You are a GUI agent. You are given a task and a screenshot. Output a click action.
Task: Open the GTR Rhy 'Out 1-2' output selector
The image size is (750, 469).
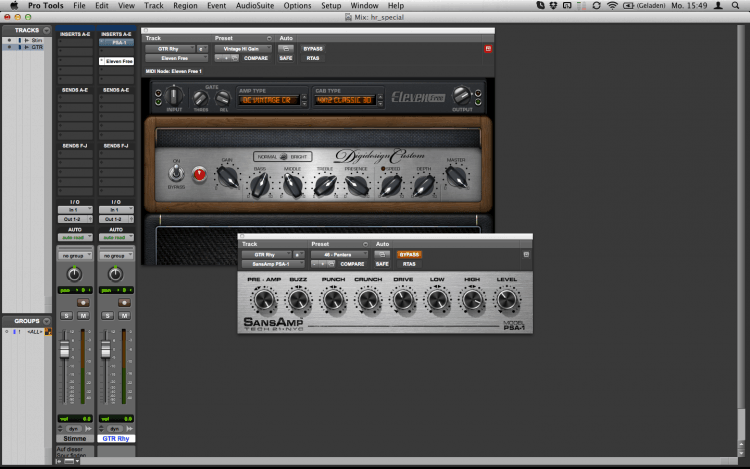click(114, 219)
